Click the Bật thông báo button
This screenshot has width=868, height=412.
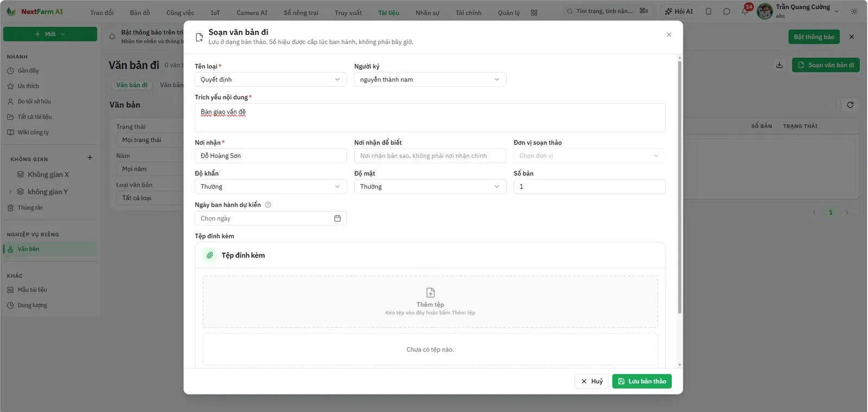[x=814, y=37]
